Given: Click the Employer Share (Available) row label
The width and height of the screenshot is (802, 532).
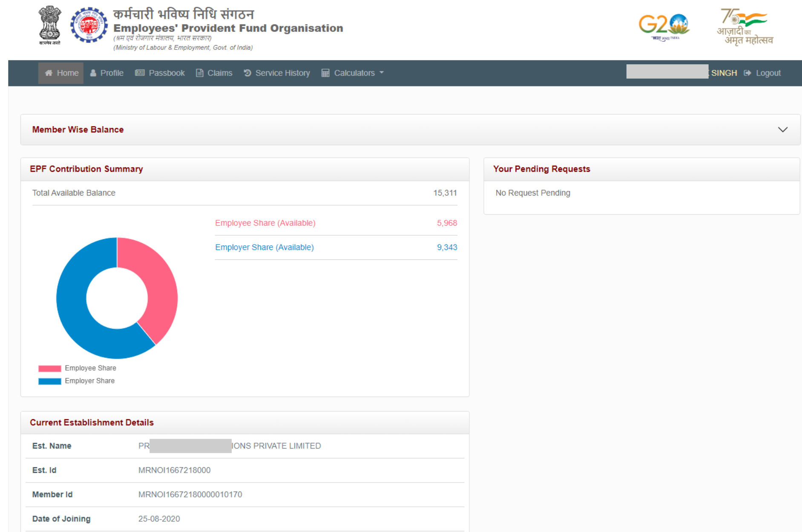Looking at the screenshot, I should (x=264, y=247).
